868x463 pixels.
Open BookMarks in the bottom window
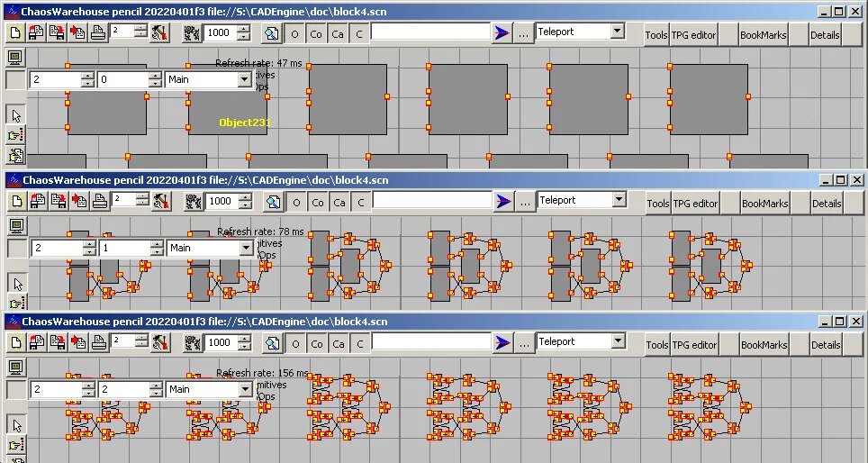[764, 345]
